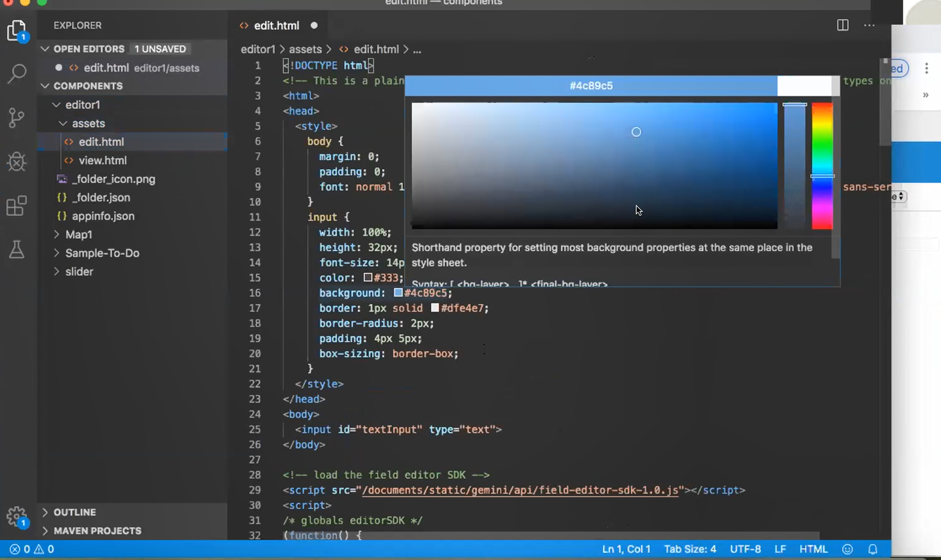Expand the Map1 folder
This screenshot has width=941, height=560.
click(x=78, y=235)
